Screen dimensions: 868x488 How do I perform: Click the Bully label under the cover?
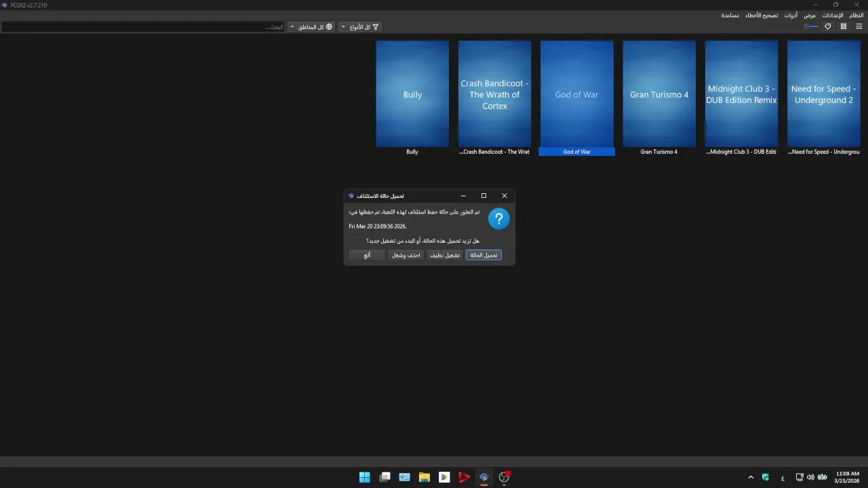[412, 152]
